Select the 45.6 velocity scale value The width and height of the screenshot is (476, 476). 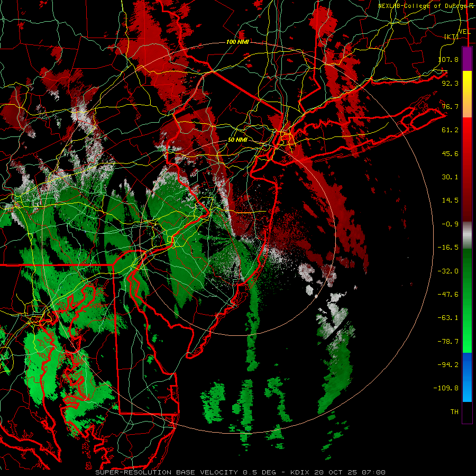point(450,153)
